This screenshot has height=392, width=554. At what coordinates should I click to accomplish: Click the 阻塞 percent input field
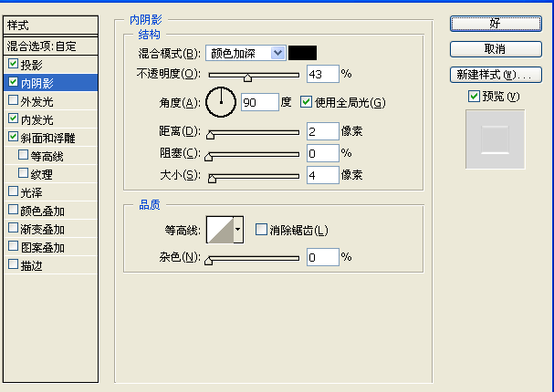coord(323,153)
